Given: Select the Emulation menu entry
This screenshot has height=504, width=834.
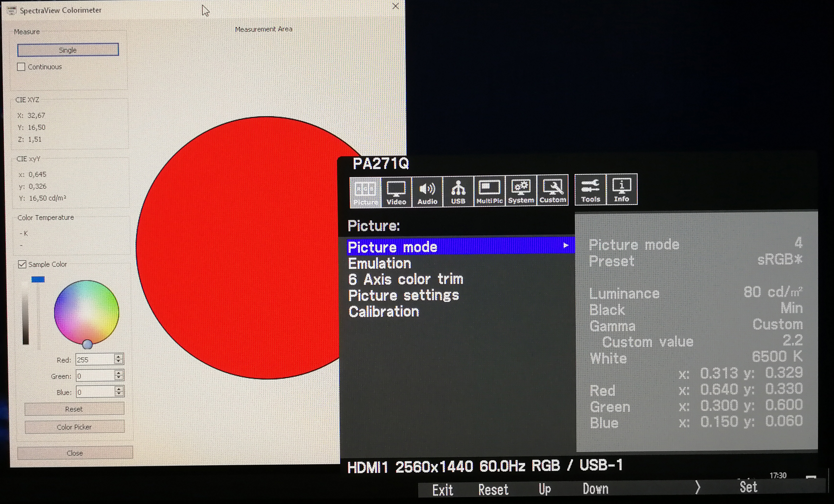Looking at the screenshot, I should (380, 263).
